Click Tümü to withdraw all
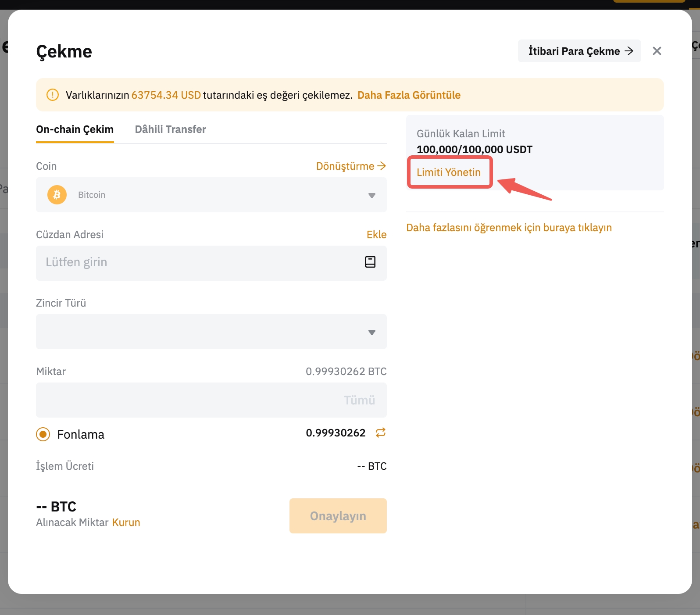700x615 pixels. tap(359, 400)
